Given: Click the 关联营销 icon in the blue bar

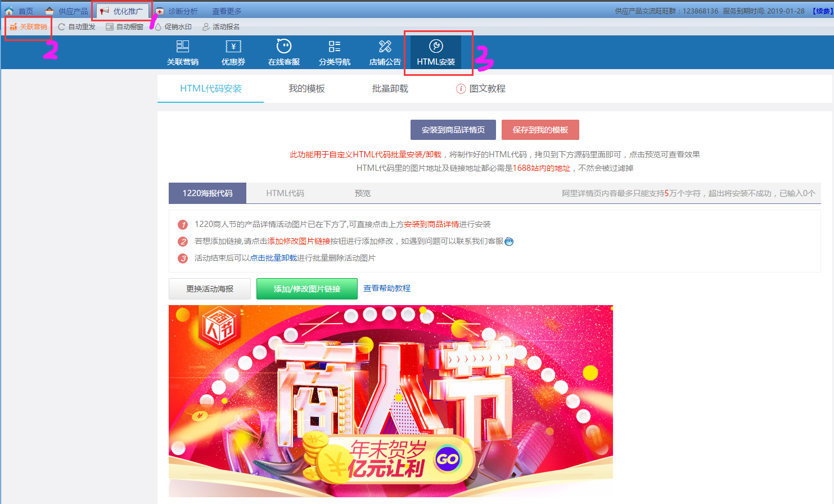Looking at the screenshot, I should point(183,53).
